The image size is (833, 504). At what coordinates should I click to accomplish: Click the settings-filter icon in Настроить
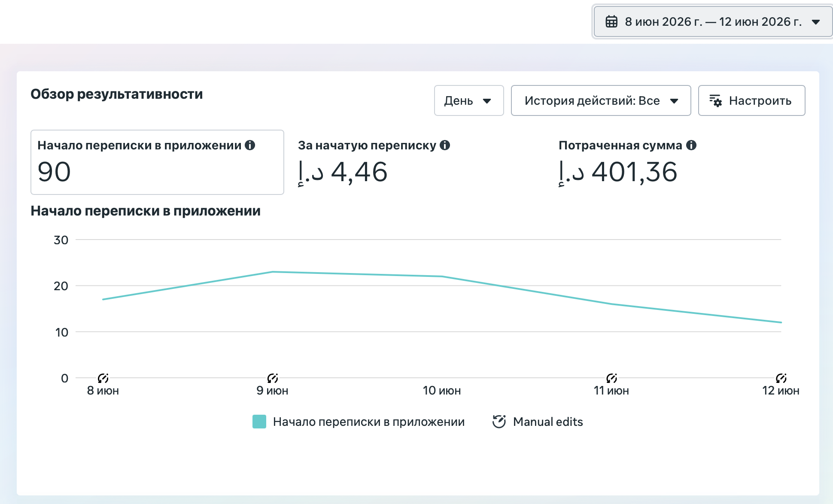click(x=715, y=101)
